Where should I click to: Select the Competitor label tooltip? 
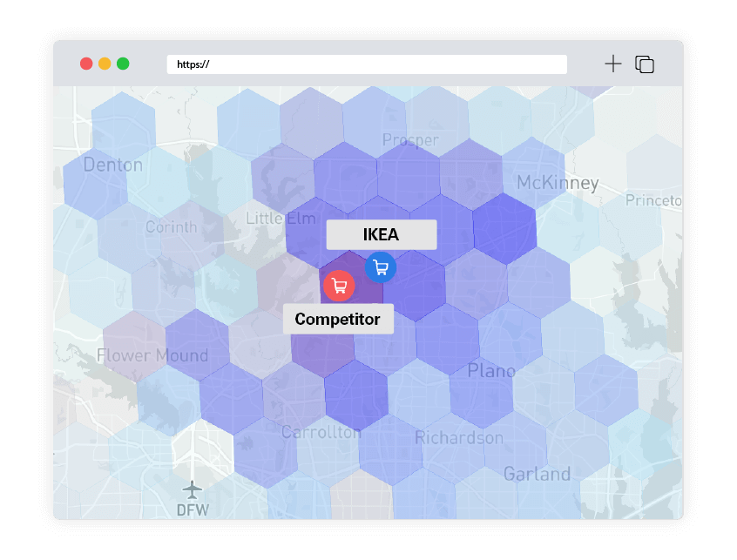coord(338,319)
